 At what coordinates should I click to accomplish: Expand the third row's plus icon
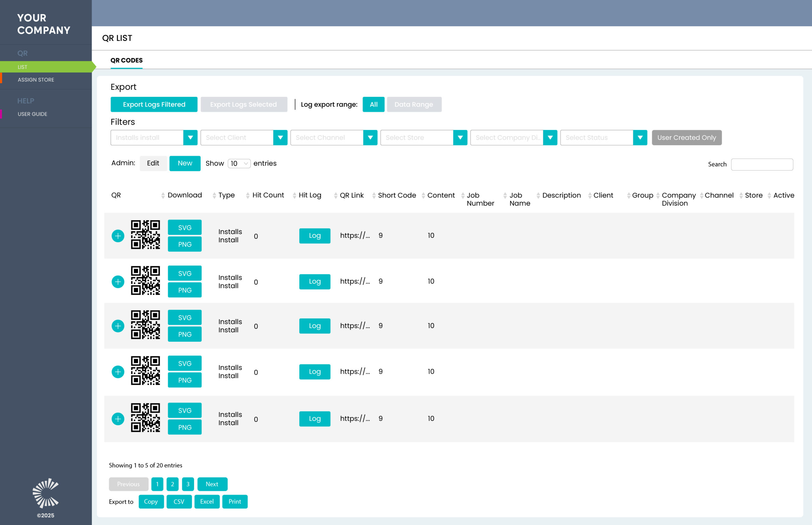118,326
